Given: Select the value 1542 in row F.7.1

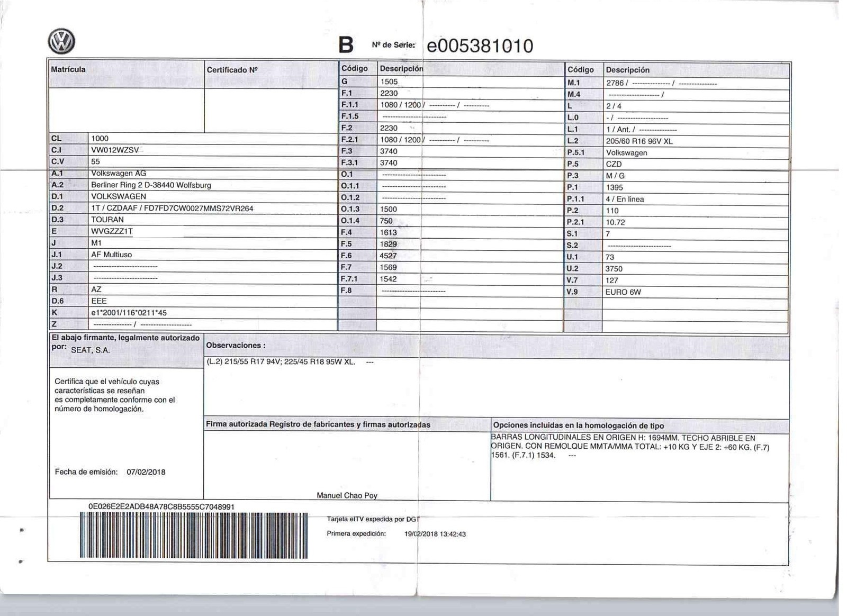Looking at the screenshot, I should click(389, 279).
